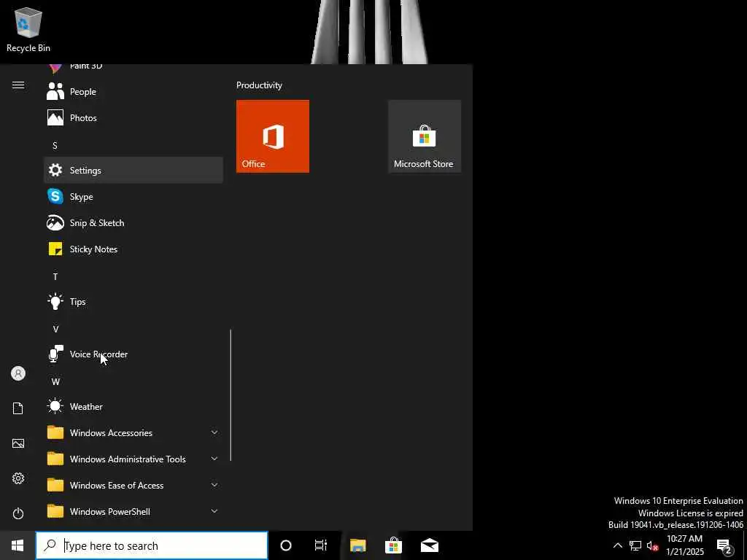This screenshot has height=560, width=747.
Task: Open the Action Center notifications
Action: pyautogui.click(x=724, y=545)
